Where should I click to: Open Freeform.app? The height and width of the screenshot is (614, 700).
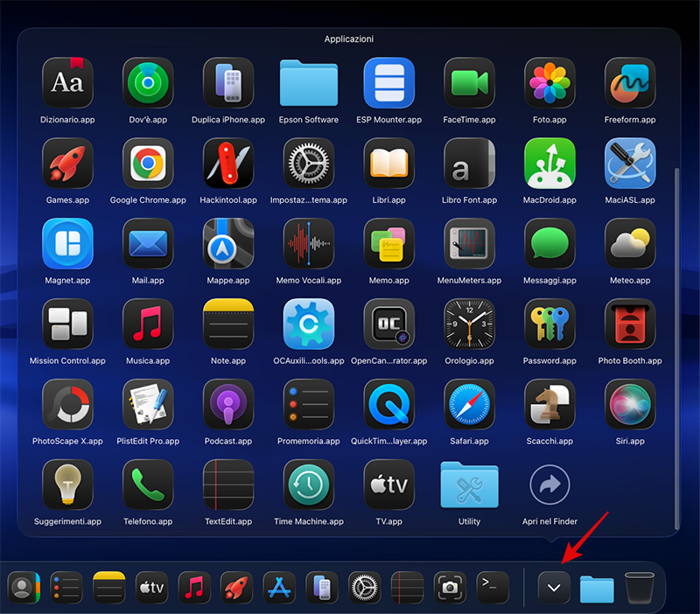(630, 83)
